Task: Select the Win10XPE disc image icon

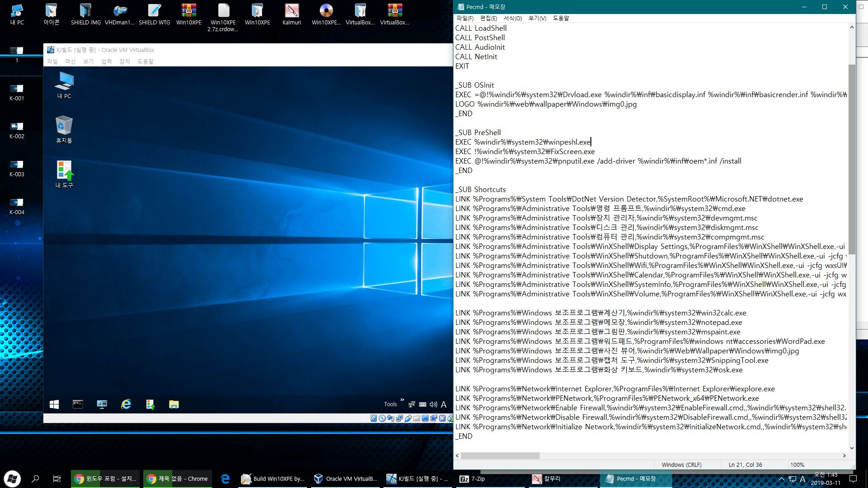Action: coord(326,14)
